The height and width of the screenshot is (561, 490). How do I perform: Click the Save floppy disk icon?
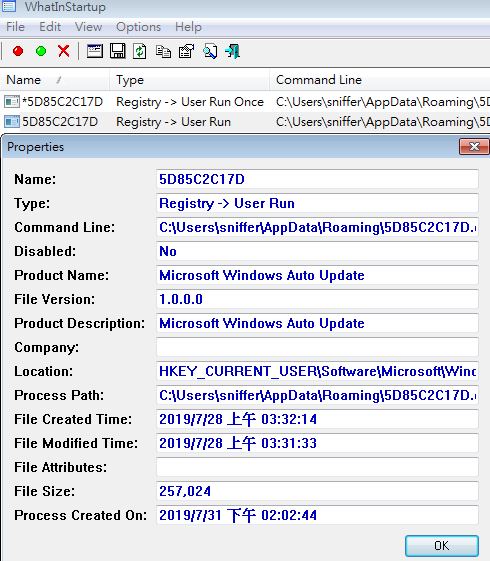(x=118, y=51)
